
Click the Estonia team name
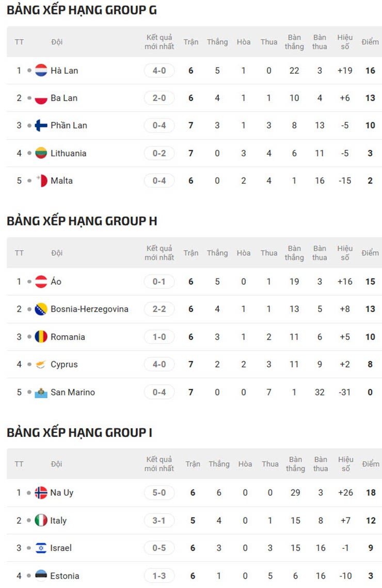tap(65, 576)
